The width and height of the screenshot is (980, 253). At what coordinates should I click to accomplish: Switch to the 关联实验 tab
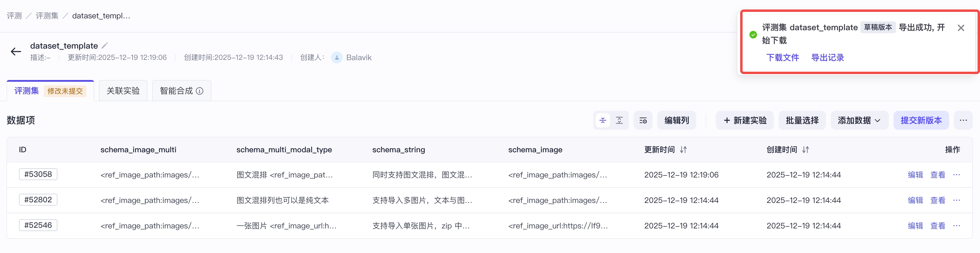coord(123,91)
